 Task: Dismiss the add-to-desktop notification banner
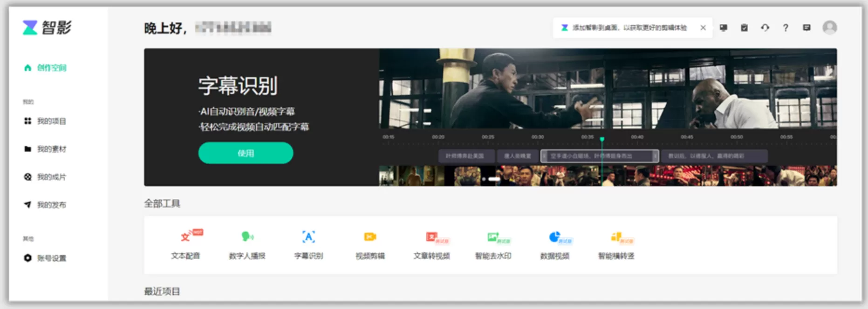pos(703,28)
